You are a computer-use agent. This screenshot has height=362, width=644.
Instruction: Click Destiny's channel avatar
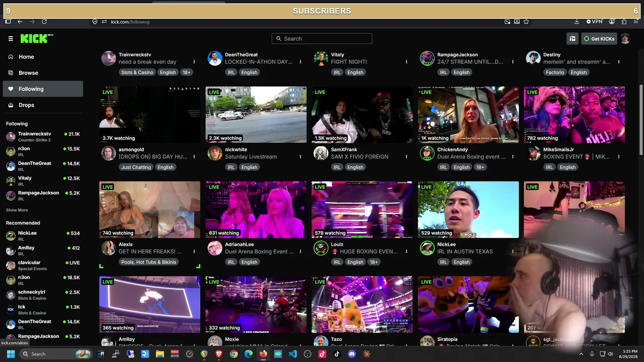pyautogui.click(x=533, y=58)
